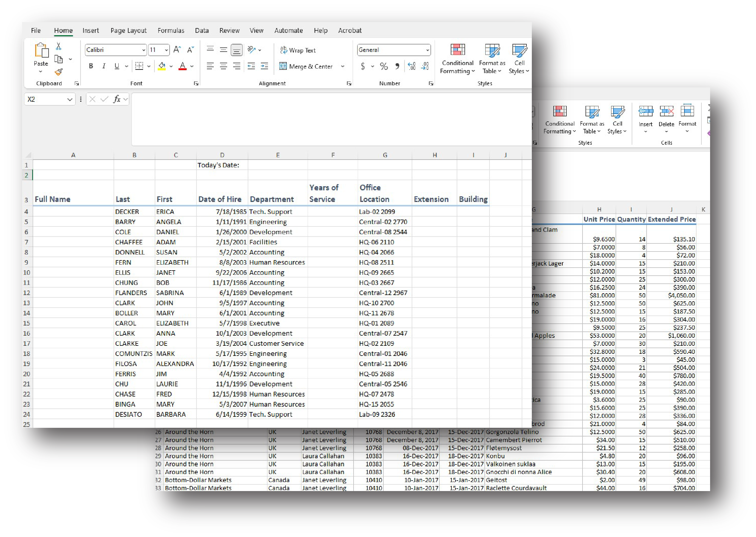Expand the Name Box dropdown arrow
Viewport: 756px width, 537px height.
coord(70,99)
